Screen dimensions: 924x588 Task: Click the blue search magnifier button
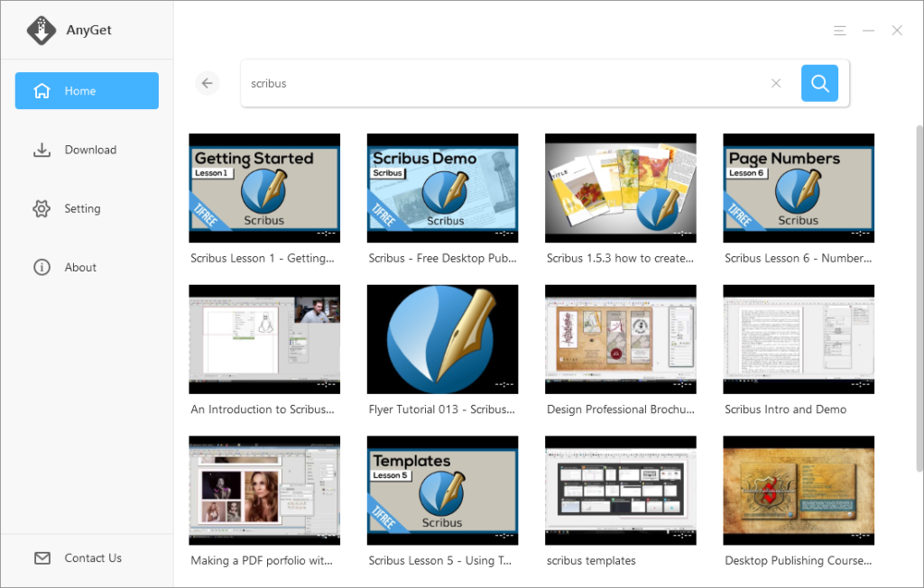[819, 83]
